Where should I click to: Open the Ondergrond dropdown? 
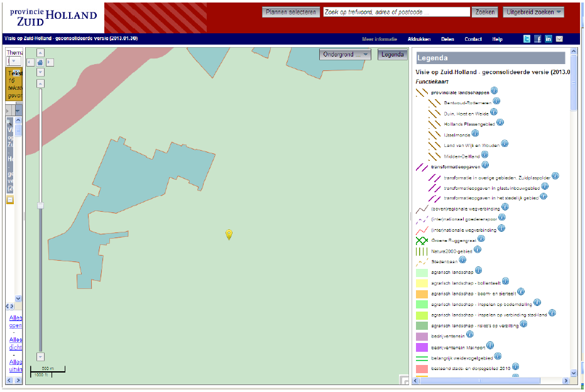click(x=344, y=55)
